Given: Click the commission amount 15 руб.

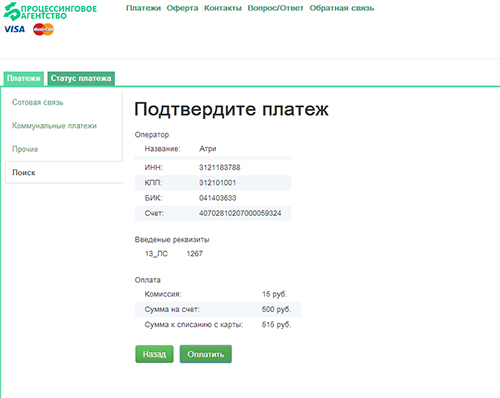Looking at the screenshot, I should point(274,294).
